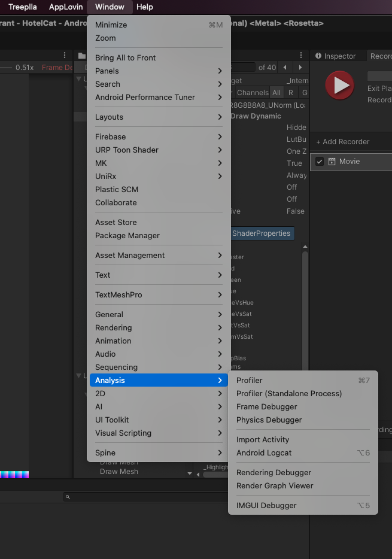Click the Add Recorder button
Viewport: 392px width, 559px height.
[343, 142]
